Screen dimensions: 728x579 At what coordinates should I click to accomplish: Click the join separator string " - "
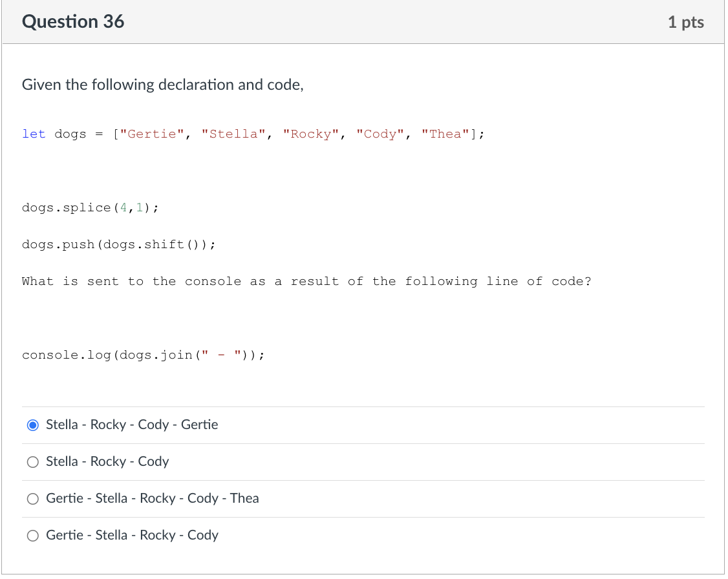[x=220, y=355]
